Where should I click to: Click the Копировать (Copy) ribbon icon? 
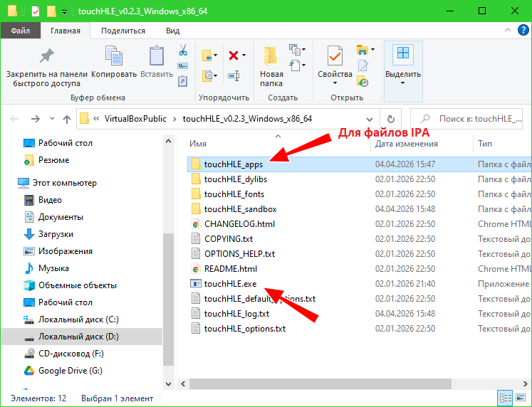tap(114, 55)
